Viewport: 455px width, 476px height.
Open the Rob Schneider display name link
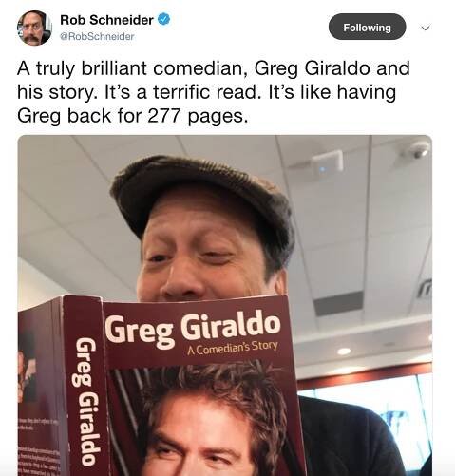(x=106, y=20)
